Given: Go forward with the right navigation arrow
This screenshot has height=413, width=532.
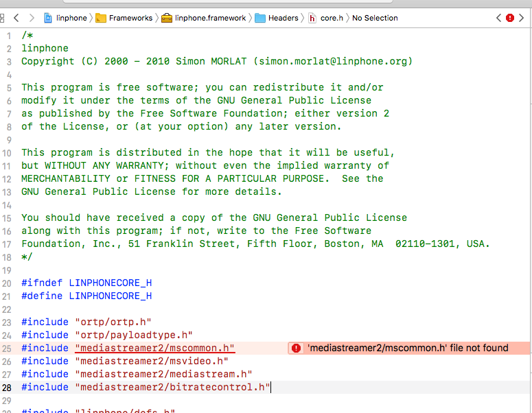Looking at the screenshot, I should click(32, 18).
